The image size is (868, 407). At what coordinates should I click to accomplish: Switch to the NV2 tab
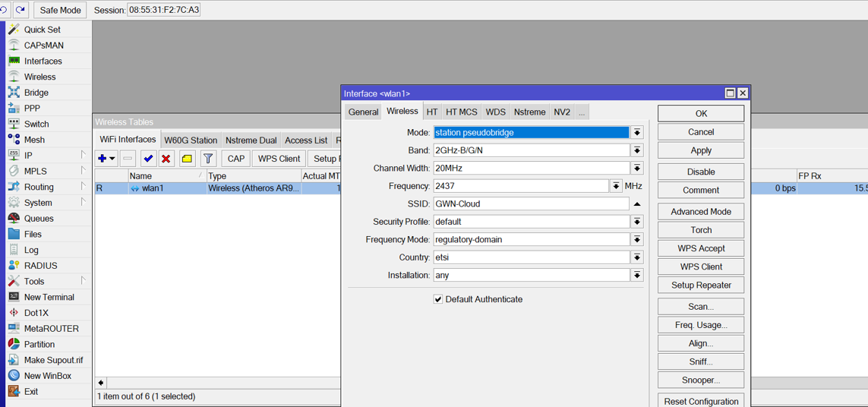tap(562, 112)
